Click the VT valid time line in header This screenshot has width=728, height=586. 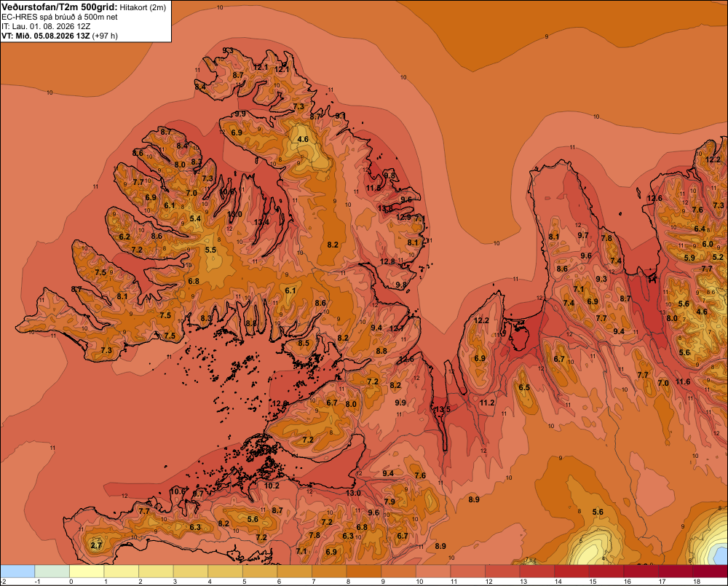(x=60, y=36)
